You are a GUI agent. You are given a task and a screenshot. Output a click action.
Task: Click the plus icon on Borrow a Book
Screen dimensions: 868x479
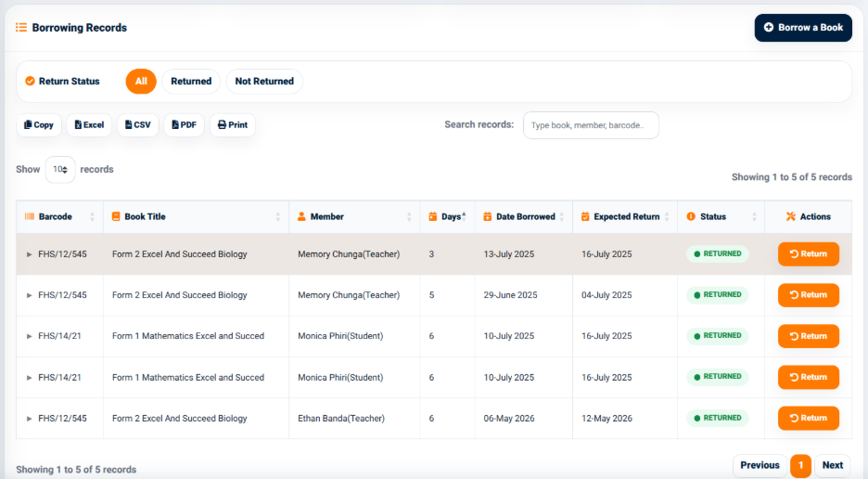(x=769, y=27)
